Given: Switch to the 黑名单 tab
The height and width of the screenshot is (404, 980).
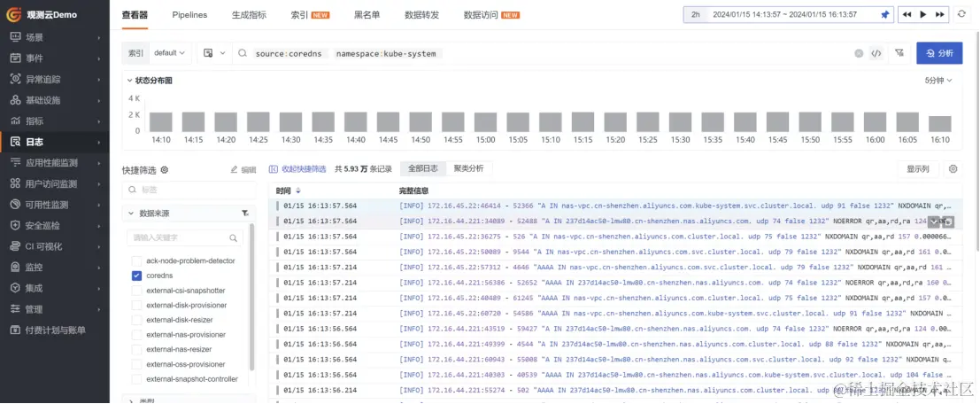Looking at the screenshot, I should 367,14.
